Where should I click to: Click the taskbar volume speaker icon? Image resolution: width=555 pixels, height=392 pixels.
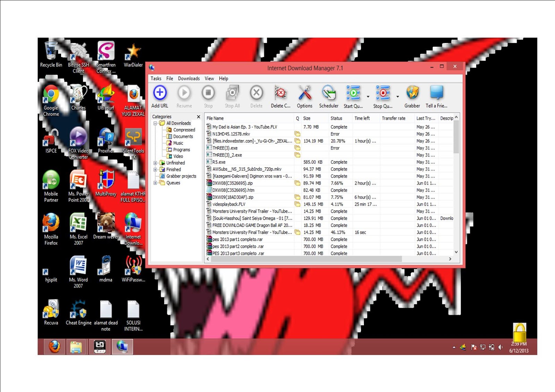(500, 347)
